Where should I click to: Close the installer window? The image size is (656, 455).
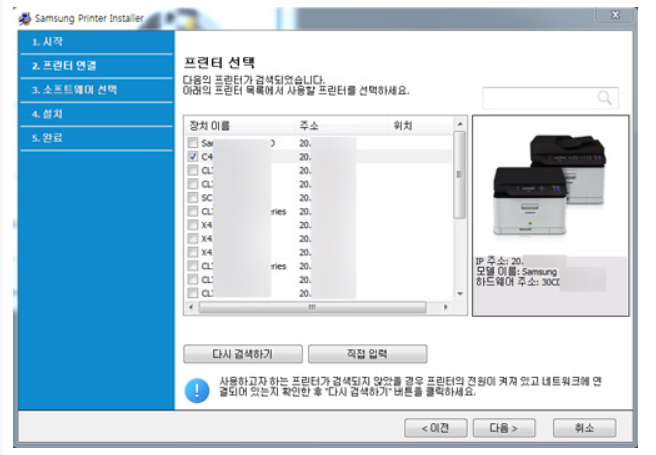tap(615, 15)
